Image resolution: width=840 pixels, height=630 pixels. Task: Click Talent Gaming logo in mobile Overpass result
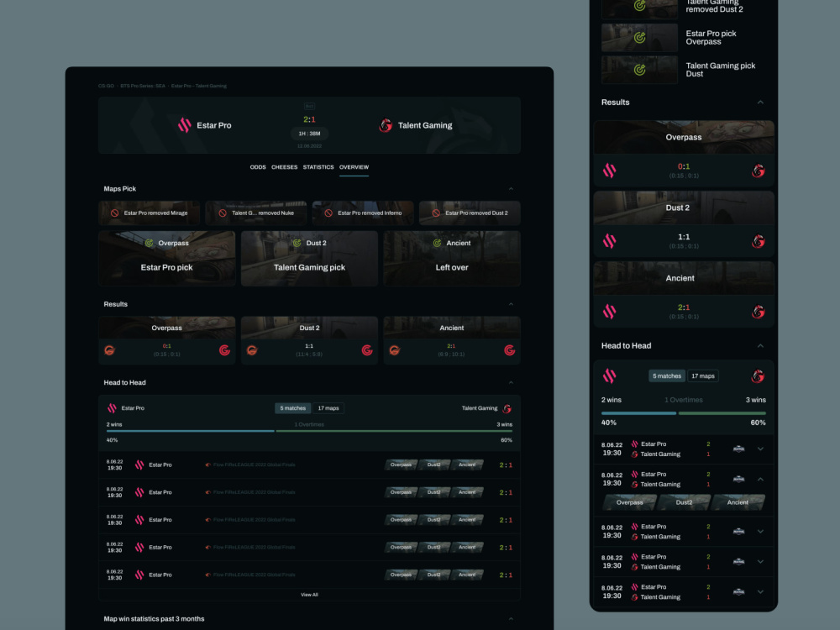coord(758,171)
